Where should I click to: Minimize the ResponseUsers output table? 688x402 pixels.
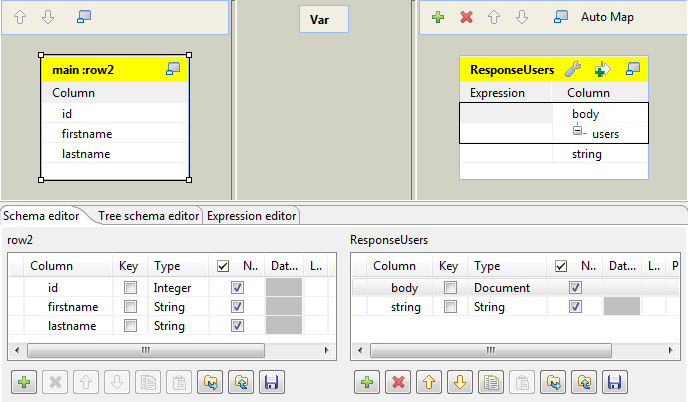coord(632,69)
